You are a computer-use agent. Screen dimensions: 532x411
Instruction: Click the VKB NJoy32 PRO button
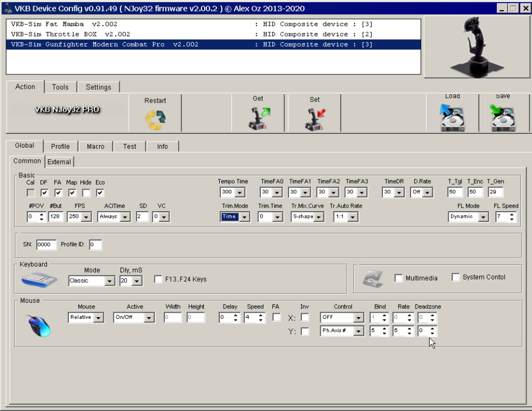click(66, 109)
